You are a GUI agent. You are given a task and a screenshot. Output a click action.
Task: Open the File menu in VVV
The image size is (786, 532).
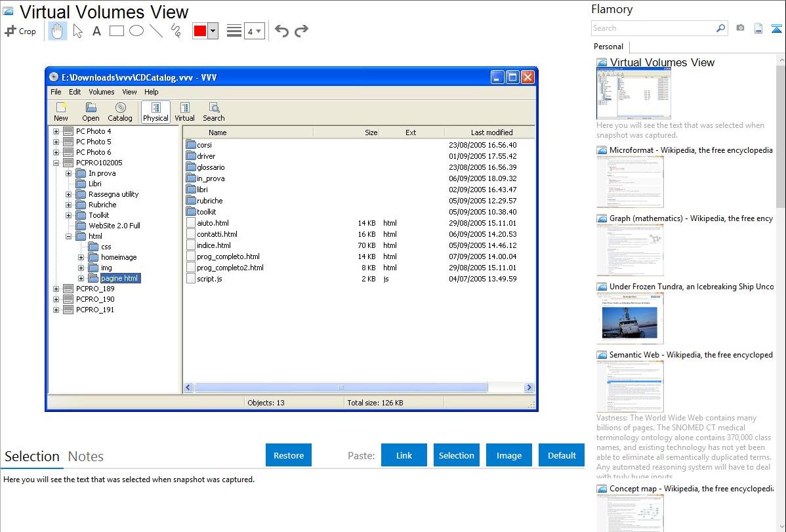[x=56, y=92]
